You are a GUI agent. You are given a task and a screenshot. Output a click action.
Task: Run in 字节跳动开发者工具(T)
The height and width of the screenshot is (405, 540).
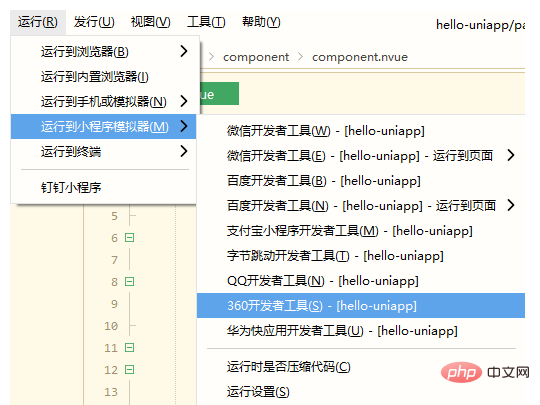click(361, 256)
